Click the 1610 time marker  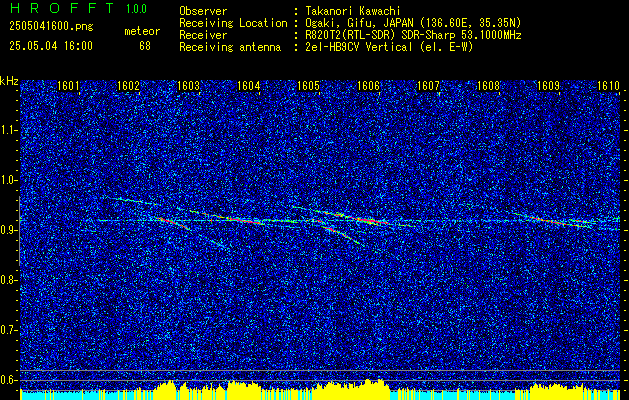pyautogui.click(x=609, y=85)
